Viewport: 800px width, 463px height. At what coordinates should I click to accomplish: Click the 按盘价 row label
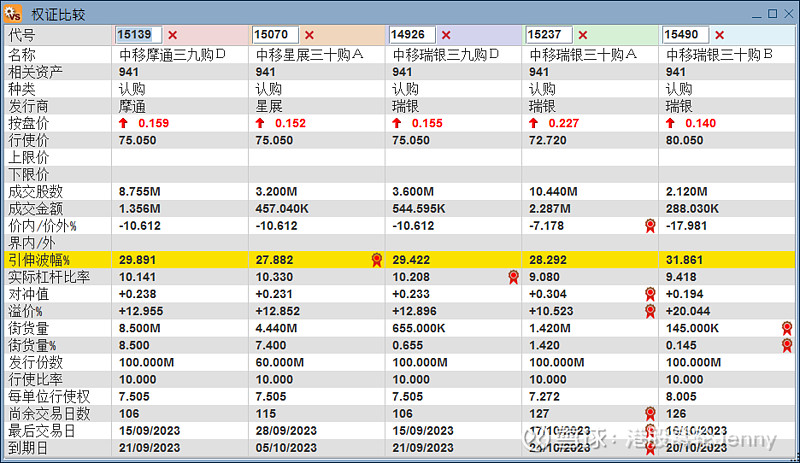29,123
